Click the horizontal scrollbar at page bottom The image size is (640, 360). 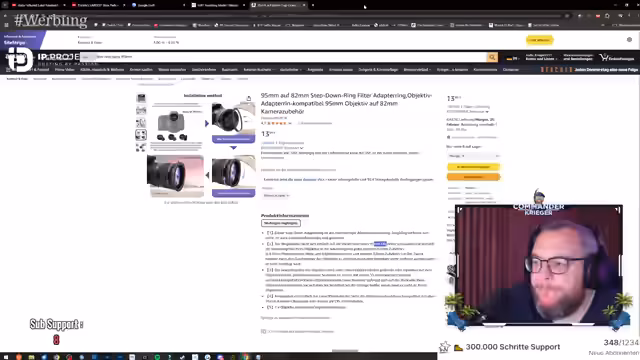coord(345,351)
